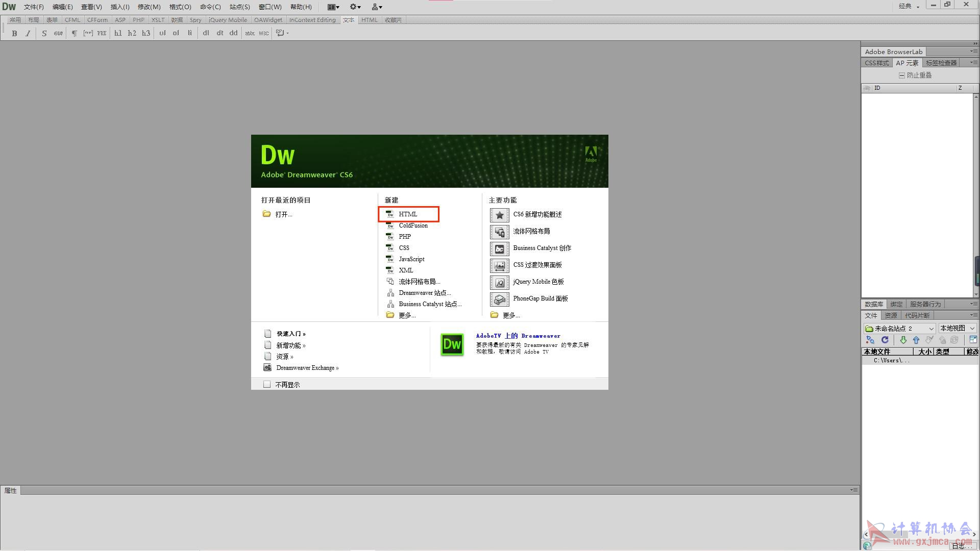Image resolution: width=980 pixels, height=551 pixels.
Task: Insert acronym with acronym icon
Action: [264, 33]
